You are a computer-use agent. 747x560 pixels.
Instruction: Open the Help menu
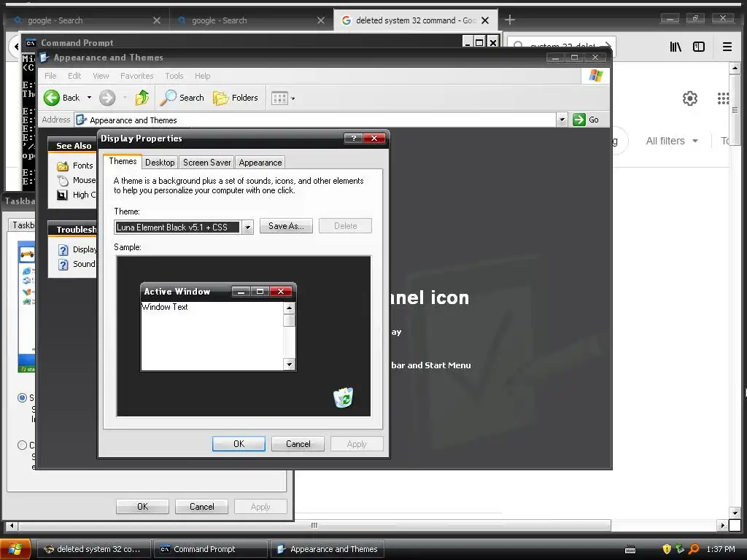[202, 76]
